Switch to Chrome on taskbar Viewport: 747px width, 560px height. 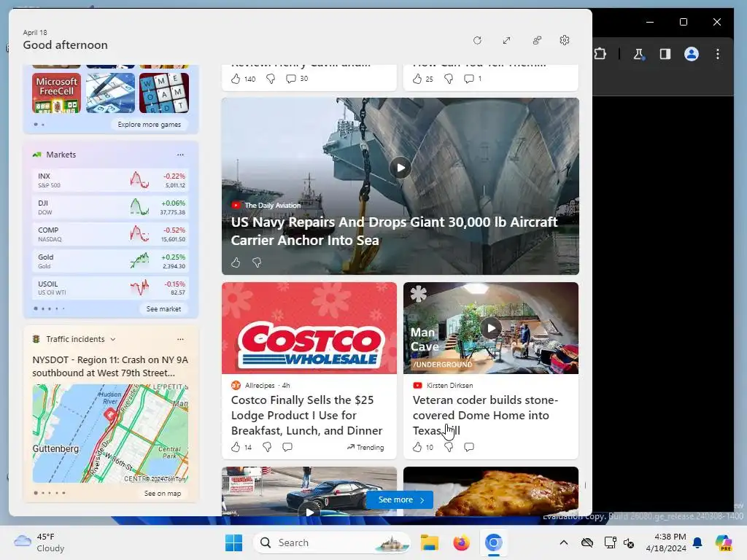(x=494, y=542)
